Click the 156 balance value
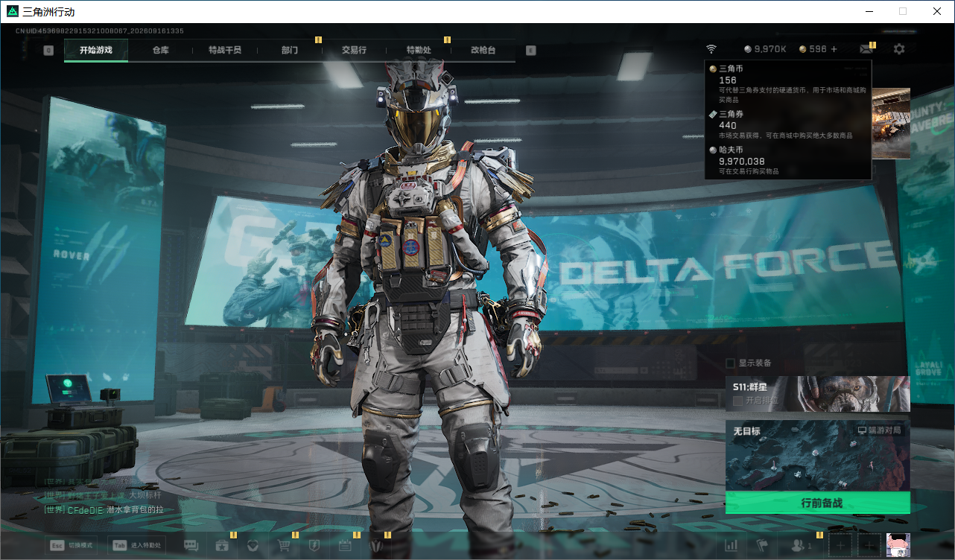 coord(728,80)
